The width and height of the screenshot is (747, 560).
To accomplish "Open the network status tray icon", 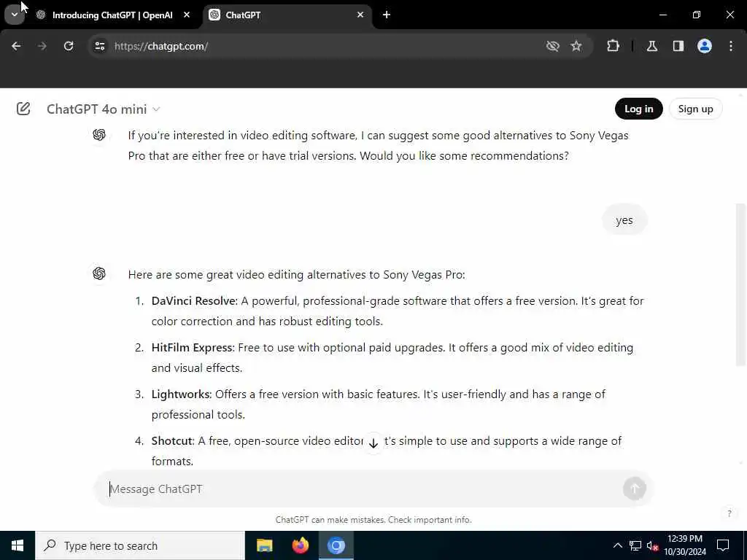I will point(635,545).
